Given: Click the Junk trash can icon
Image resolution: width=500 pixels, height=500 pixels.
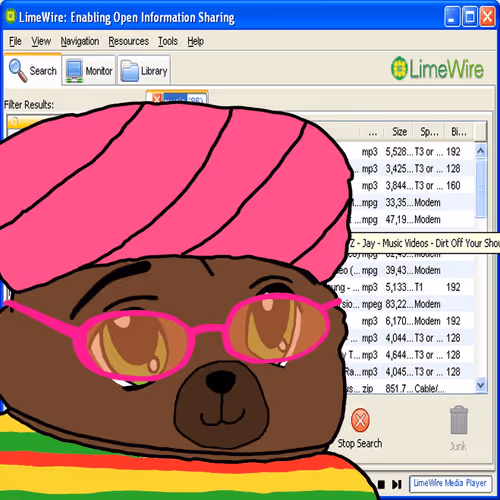Looking at the screenshot, I should pyautogui.click(x=459, y=420).
